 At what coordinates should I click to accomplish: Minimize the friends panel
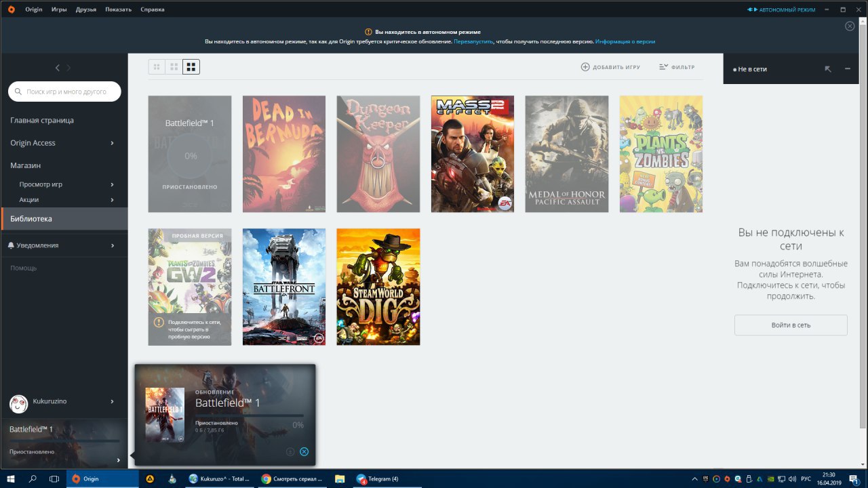click(x=847, y=68)
